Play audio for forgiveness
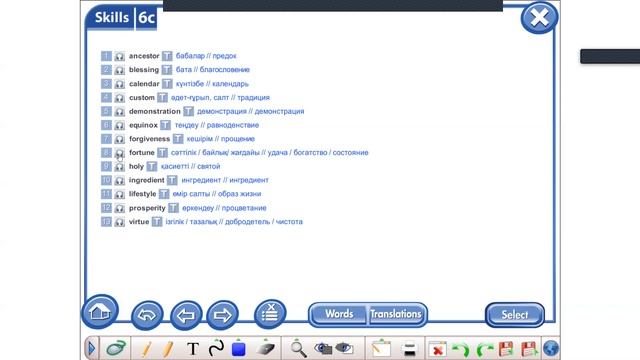 click(x=119, y=139)
